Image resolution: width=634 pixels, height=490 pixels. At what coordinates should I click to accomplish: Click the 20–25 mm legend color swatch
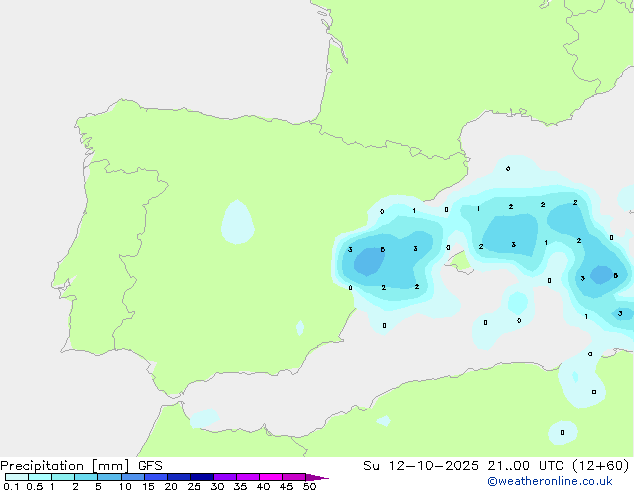tap(179, 477)
